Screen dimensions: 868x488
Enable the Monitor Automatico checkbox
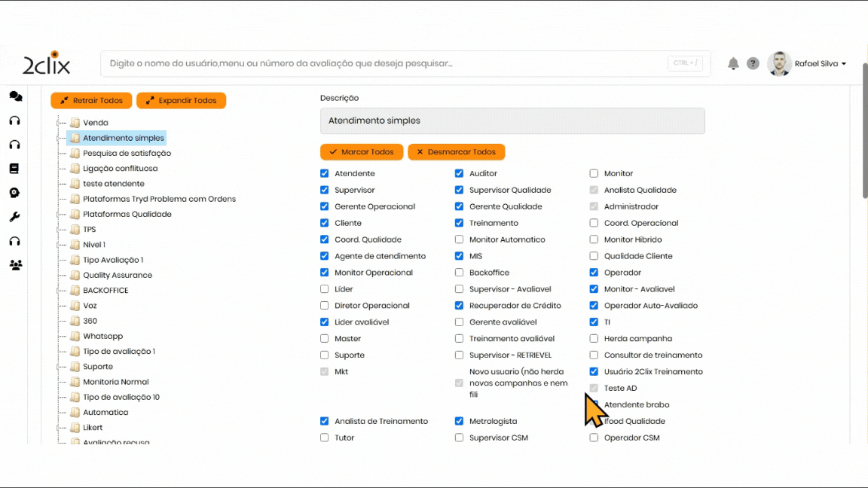pos(460,240)
